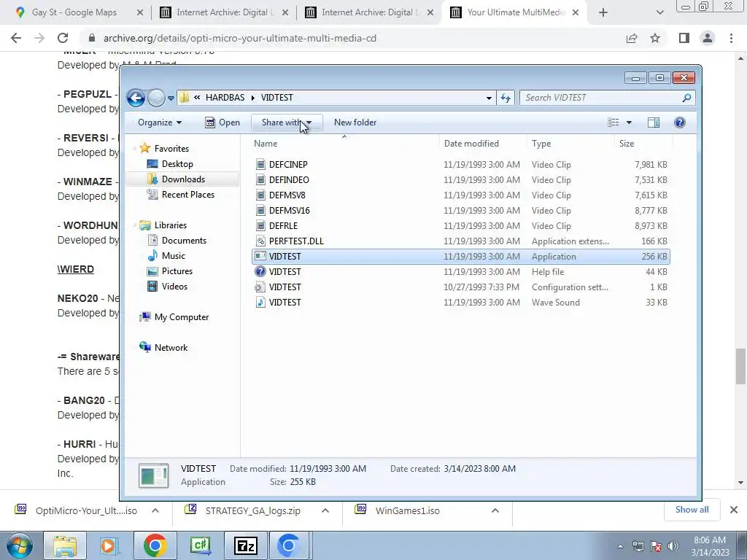The height and width of the screenshot is (560, 747).
Task: Open STRATEGY_GA_logs.zip download options chevron
Action: [x=325, y=511]
